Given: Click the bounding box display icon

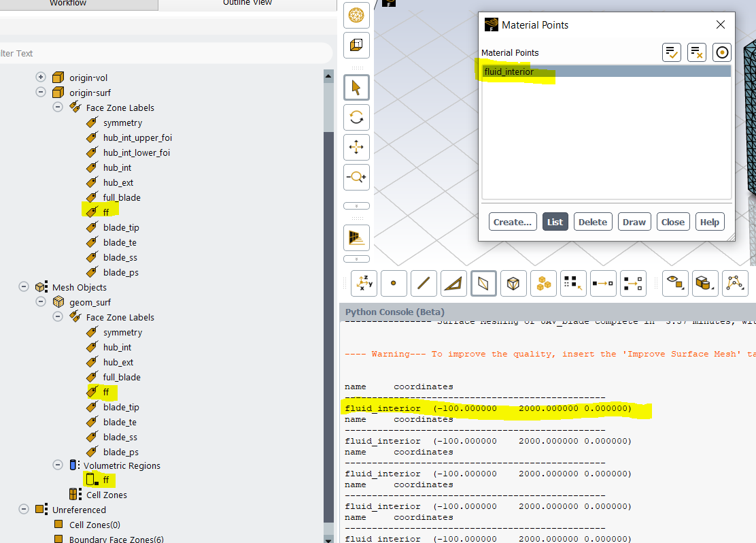Looking at the screenshot, I should coord(356,46).
